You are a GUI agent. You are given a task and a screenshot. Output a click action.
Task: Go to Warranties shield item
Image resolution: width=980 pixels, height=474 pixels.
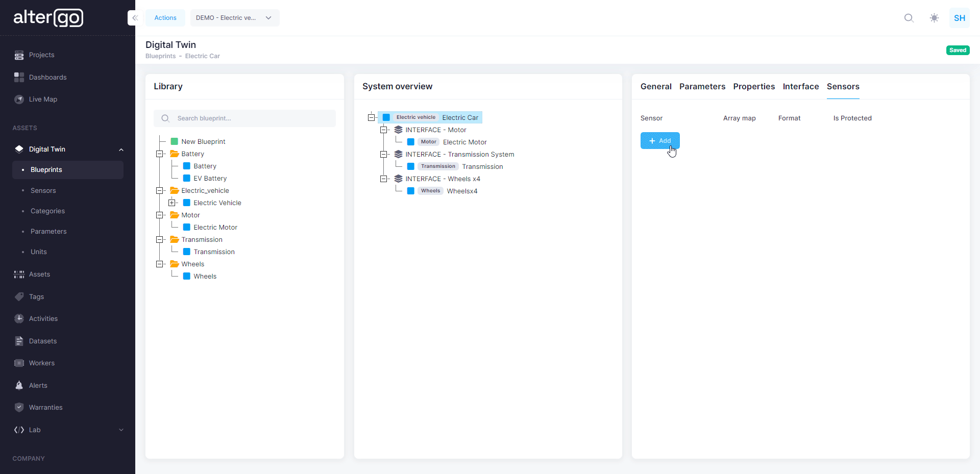tap(45, 408)
